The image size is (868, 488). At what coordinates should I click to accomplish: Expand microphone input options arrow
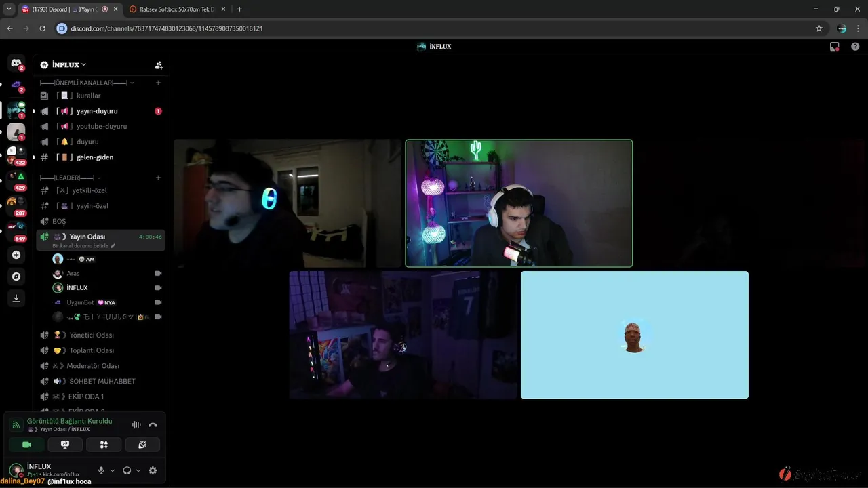coord(113,470)
